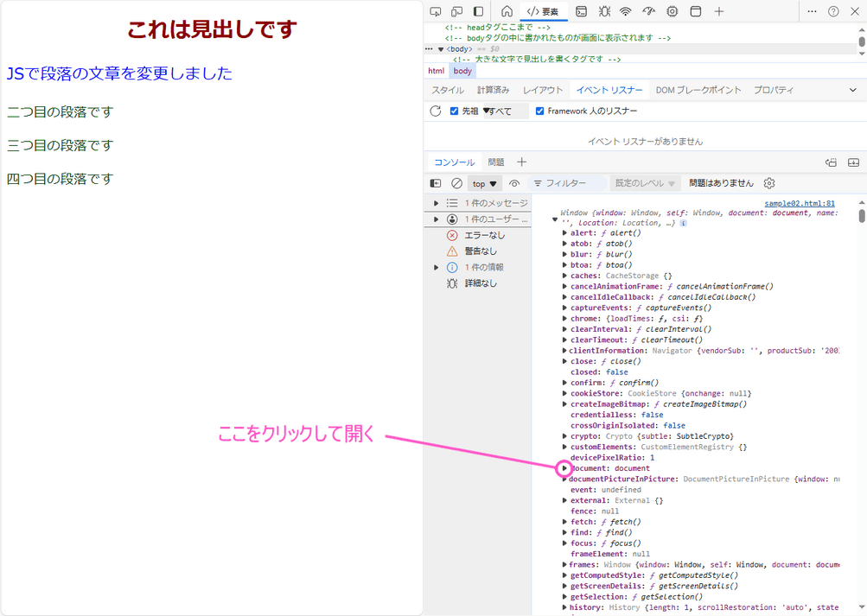Open DevTools help with the question mark icon
Image resolution: width=867 pixels, height=616 pixels.
[x=833, y=11]
